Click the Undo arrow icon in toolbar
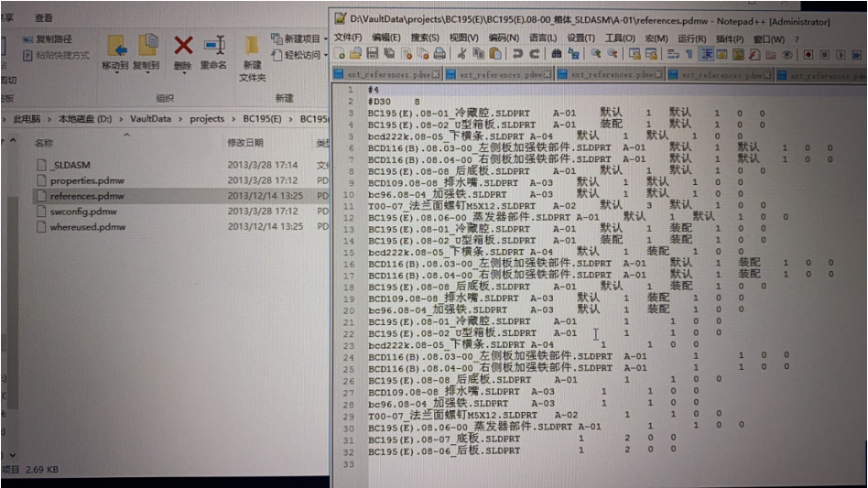 [x=517, y=55]
